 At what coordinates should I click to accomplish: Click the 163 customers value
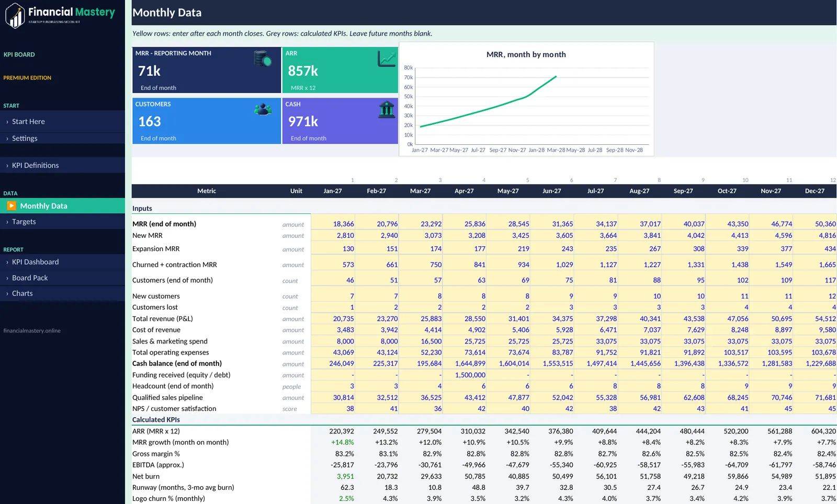point(150,121)
